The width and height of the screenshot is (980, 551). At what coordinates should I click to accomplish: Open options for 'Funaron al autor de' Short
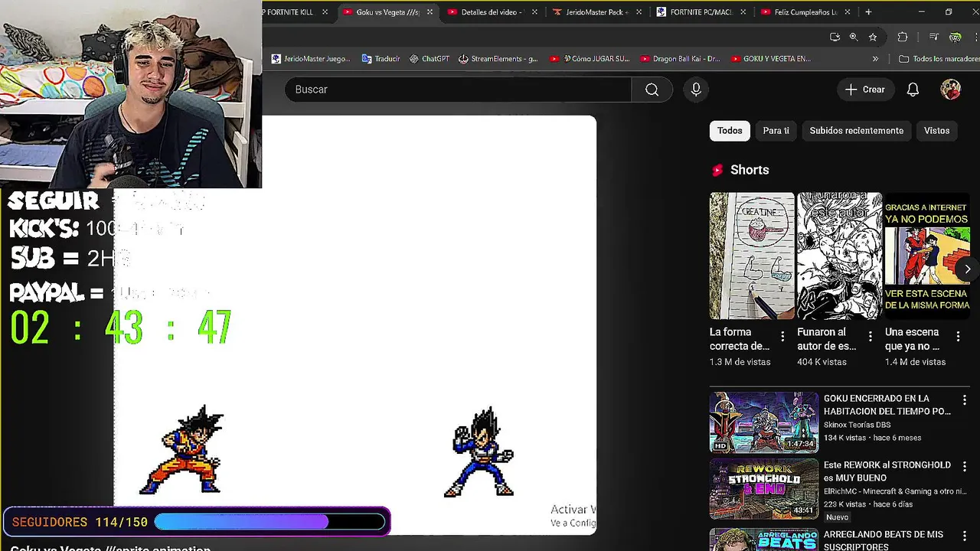pyautogui.click(x=870, y=337)
